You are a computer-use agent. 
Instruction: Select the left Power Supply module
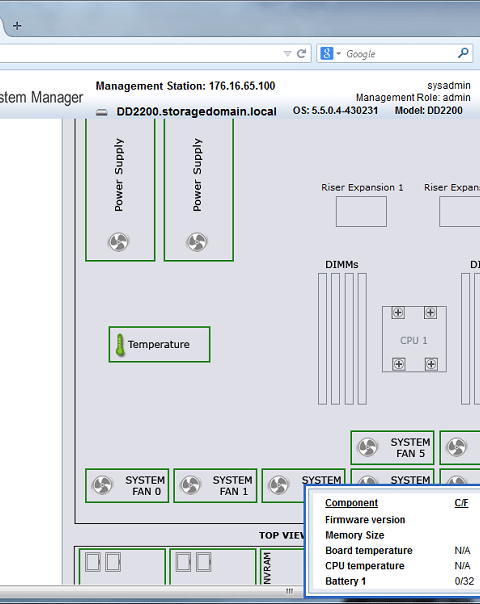(x=120, y=190)
